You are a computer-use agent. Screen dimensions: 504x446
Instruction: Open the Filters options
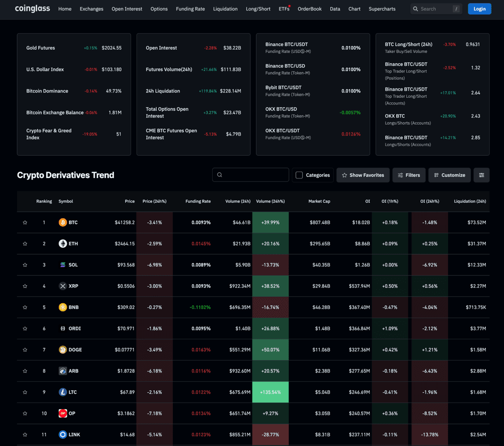coord(409,175)
